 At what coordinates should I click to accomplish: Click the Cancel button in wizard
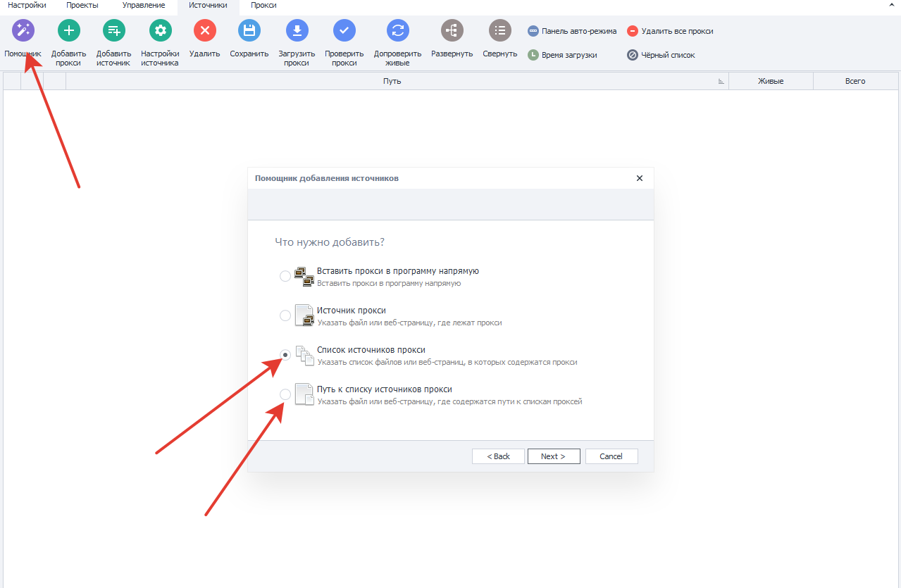[x=611, y=456]
